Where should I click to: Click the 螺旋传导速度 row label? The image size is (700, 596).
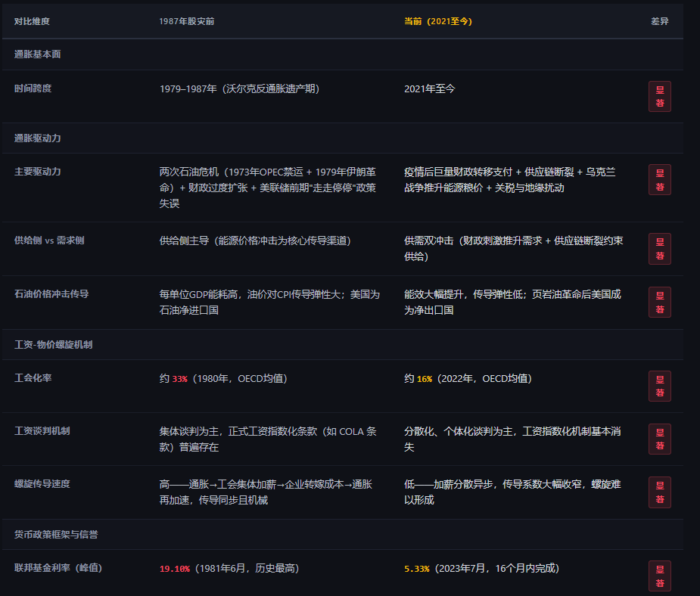pyautogui.click(x=42, y=484)
